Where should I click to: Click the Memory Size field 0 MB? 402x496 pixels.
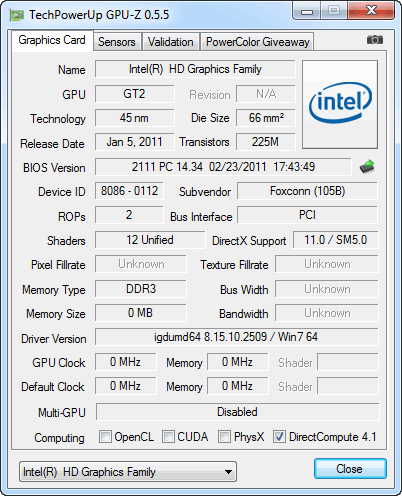[141, 313]
